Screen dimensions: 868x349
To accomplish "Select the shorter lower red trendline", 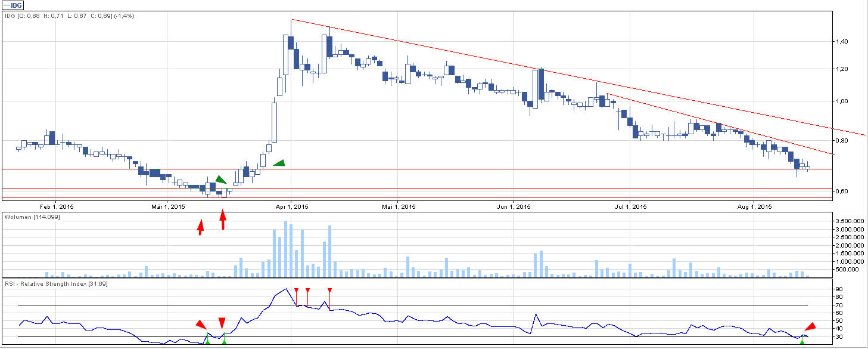I will tap(715, 123).
